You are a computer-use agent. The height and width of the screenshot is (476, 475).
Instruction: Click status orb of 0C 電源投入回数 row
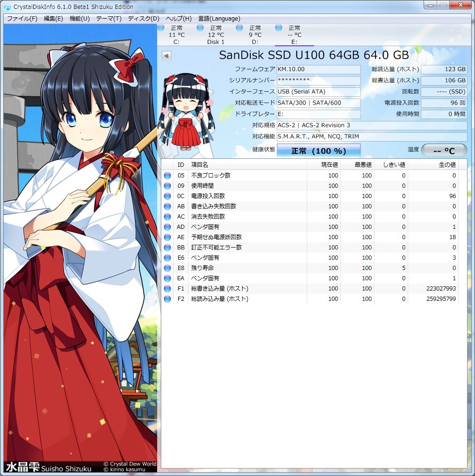click(x=167, y=196)
